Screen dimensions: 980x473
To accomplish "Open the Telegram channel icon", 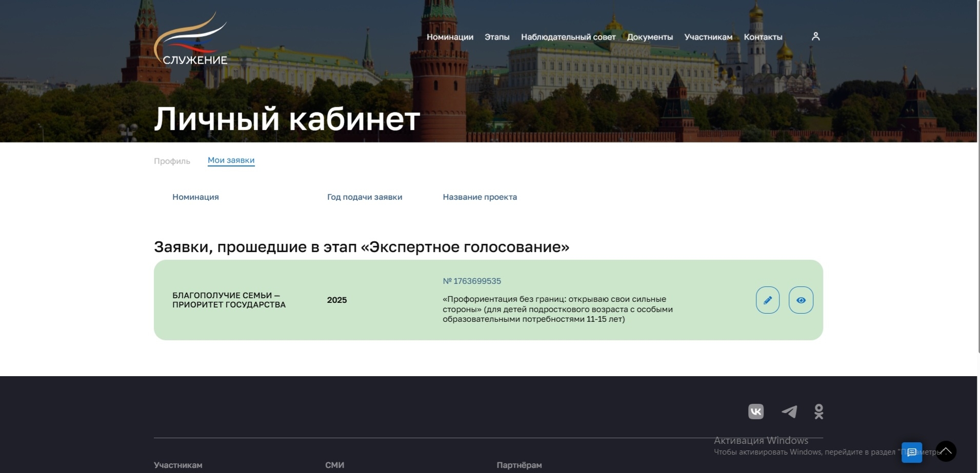I will (789, 412).
